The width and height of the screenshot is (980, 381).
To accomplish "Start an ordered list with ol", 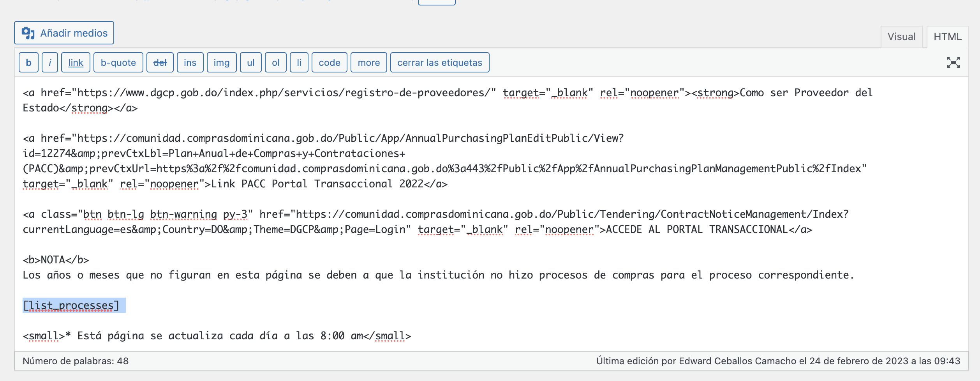I will (276, 62).
